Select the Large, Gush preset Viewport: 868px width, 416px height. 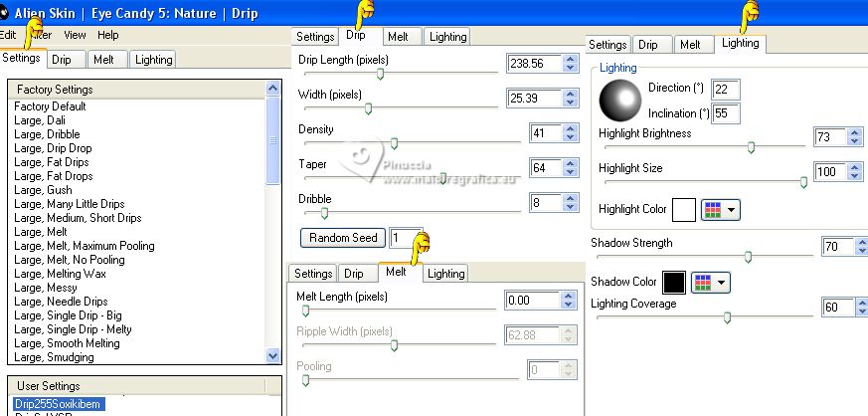click(x=43, y=190)
